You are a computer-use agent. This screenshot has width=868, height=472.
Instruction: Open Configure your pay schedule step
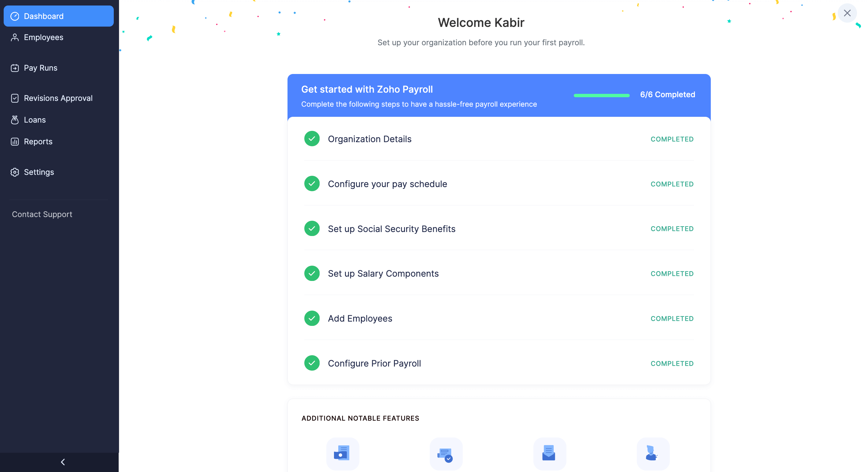(387, 184)
